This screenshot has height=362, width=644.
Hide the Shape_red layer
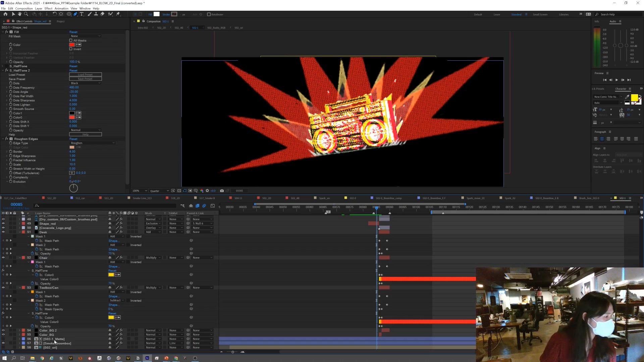(x=3, y=223)
